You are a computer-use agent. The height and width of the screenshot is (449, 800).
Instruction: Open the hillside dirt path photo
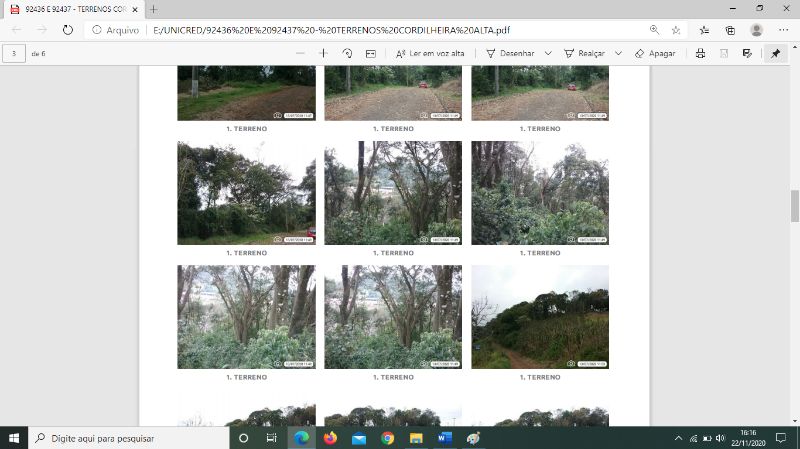[x=540, y=317]
